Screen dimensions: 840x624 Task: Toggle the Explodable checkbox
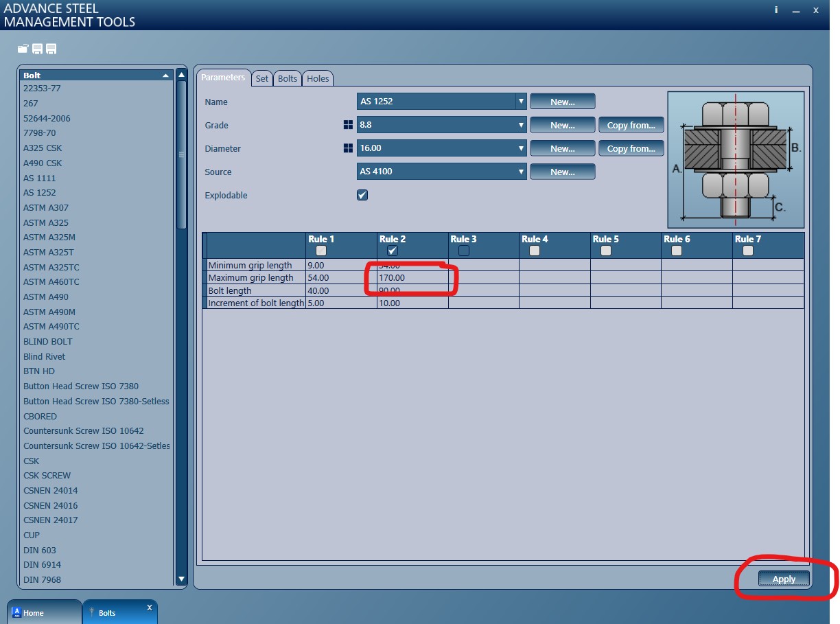tap(362, 195)
